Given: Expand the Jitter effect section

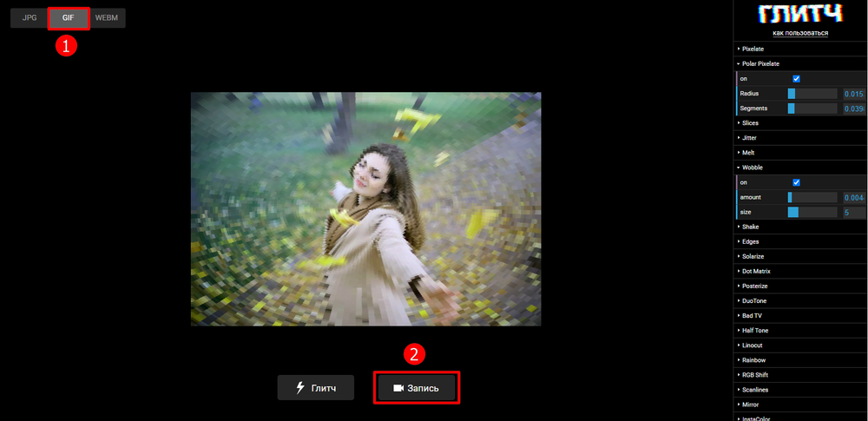Looking at the screenshot, I should pos(800,137).
